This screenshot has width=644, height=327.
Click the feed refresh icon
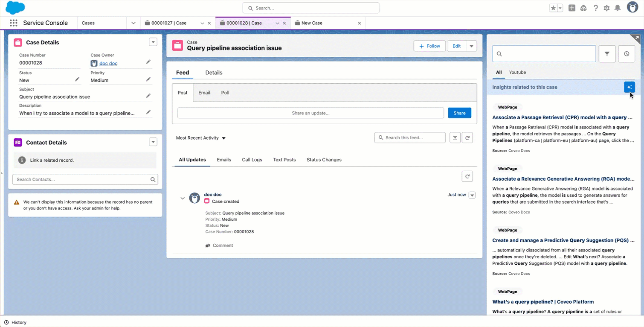coord(467,137)
